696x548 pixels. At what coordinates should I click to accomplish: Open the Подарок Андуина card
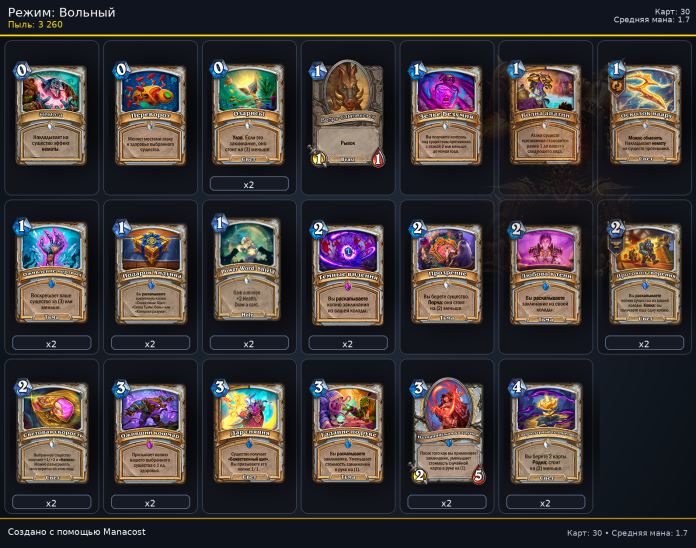150,272
